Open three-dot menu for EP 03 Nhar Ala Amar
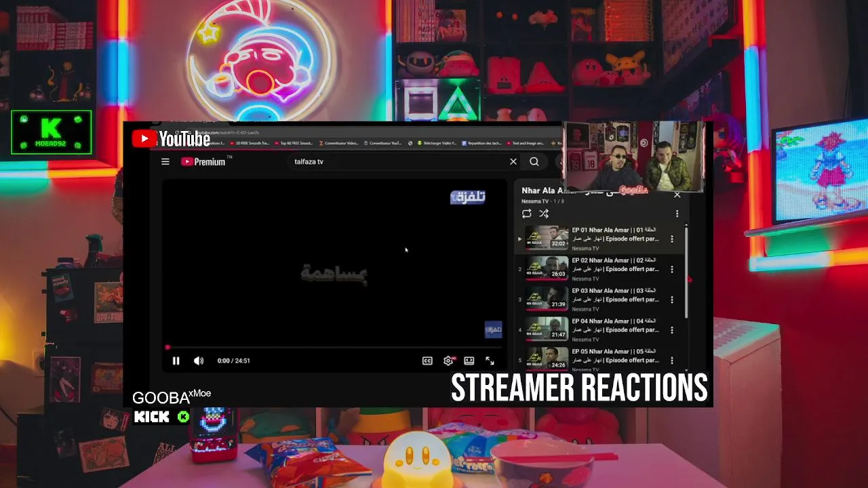 [672, 300]
